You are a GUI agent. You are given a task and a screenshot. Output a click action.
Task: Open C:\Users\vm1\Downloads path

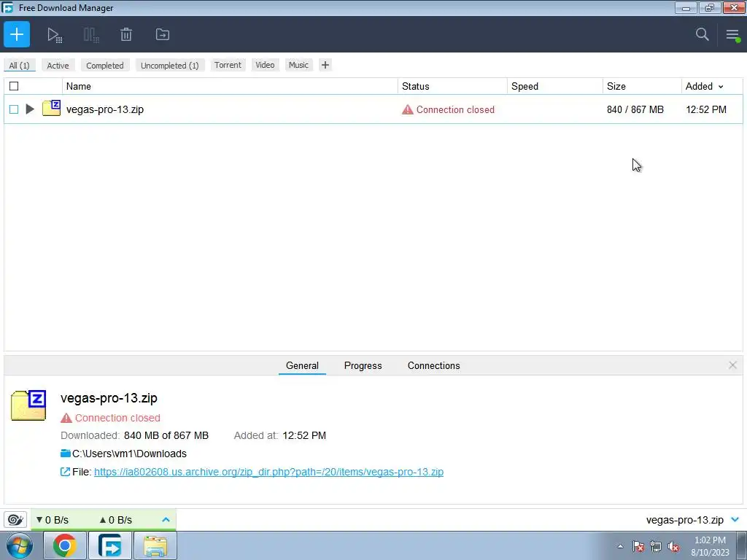[x=129, y=454]
